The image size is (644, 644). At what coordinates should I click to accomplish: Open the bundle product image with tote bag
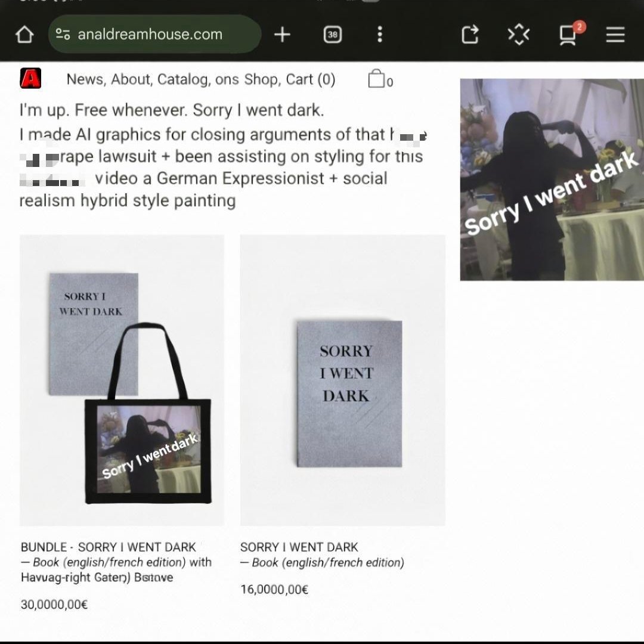point(122,380)
